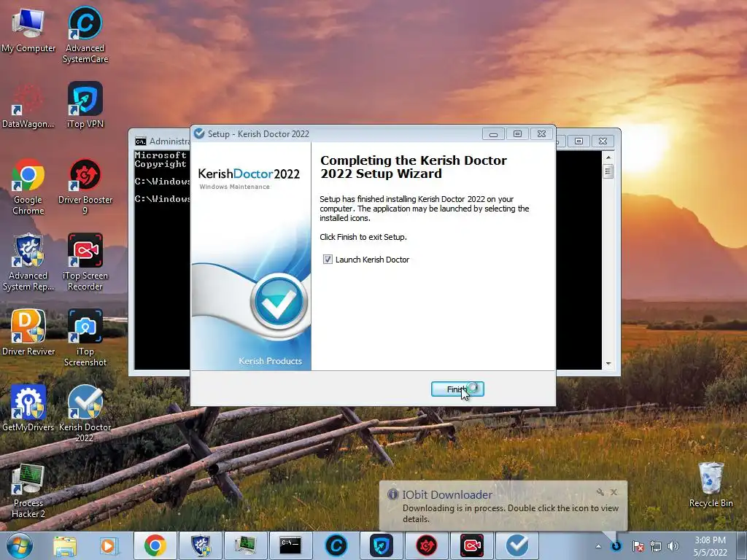Open GetMyDrivers desktop shortcut
This screenshot has height=560, width=747.
(x=28, y=408)
